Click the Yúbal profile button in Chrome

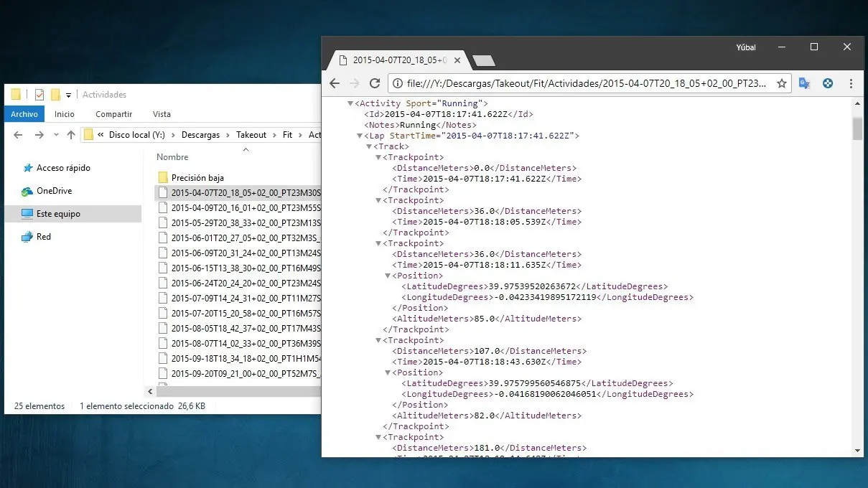pyautogui.click(x=746, y=47)
